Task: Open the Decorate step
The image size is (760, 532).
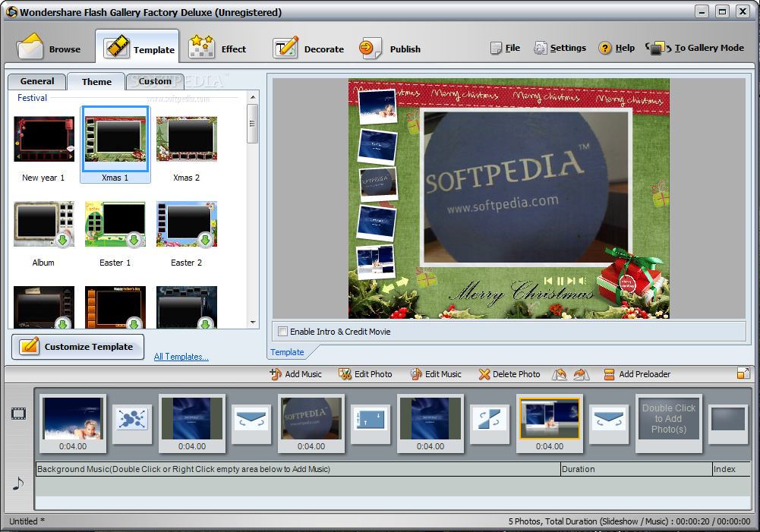Action: (x=308, y=49)
